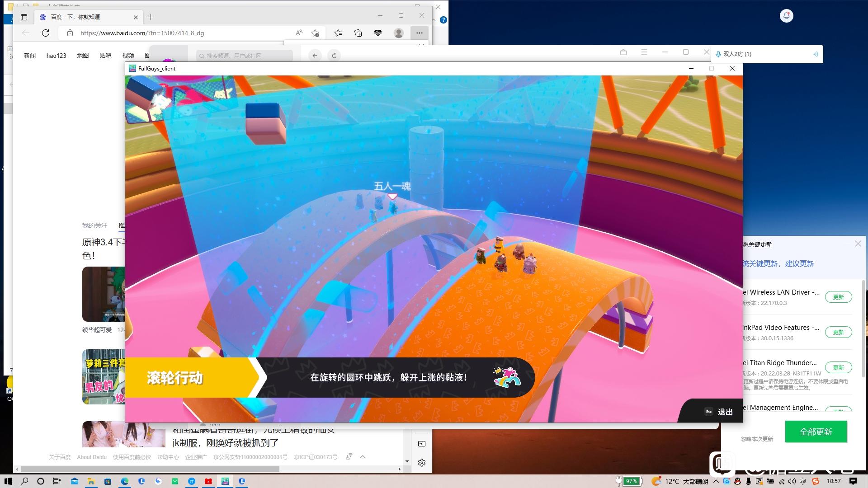Viewport: 868px width, 488px height.
Task: Open the Edge profile avatar
Action: click(x=399, y=33)
